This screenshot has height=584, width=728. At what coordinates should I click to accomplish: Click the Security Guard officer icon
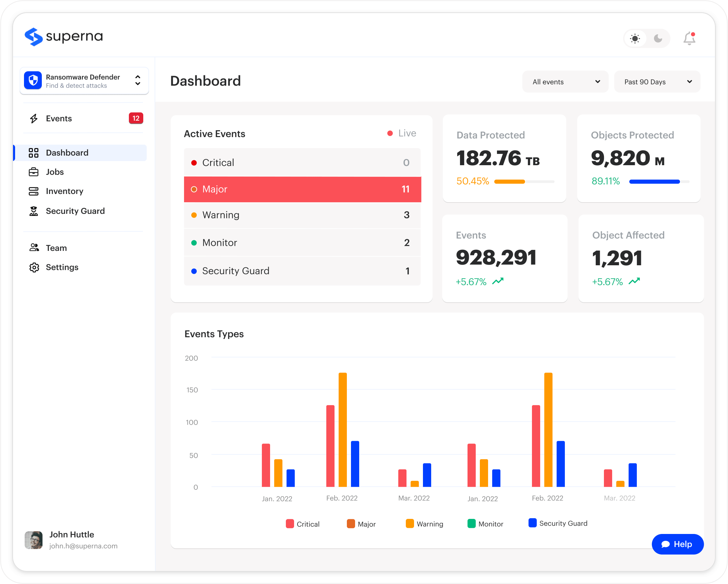(34, 211)
